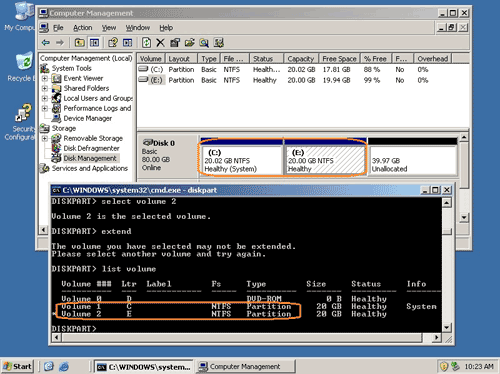Select Disk Management in tree
Screen dimensions: 500x374
(90, 158)
